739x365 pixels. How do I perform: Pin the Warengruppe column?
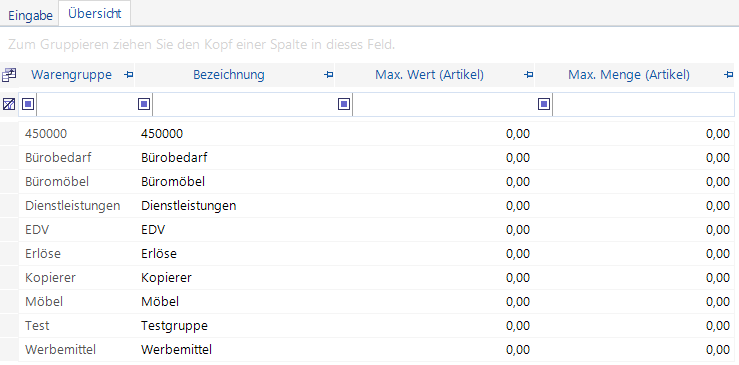128,75
